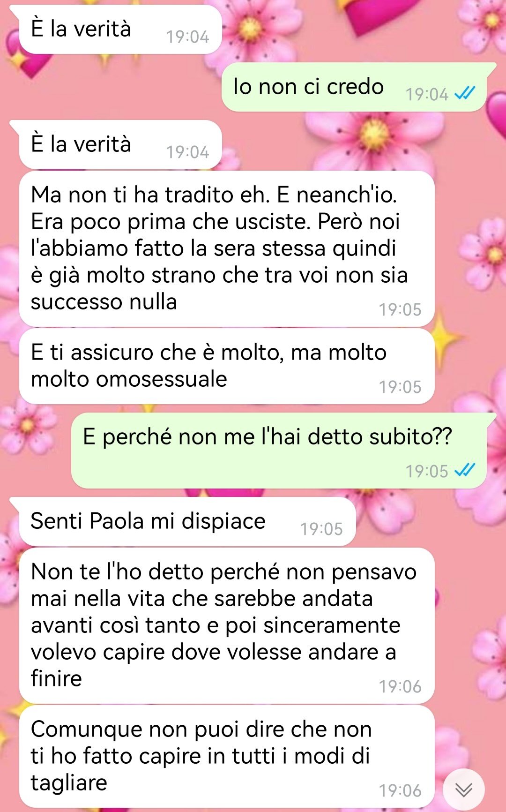Tap 19:05 timestamp on 'Senti Paola mi dispiace'
The image size is (506, 812).
tap(321, 529)
